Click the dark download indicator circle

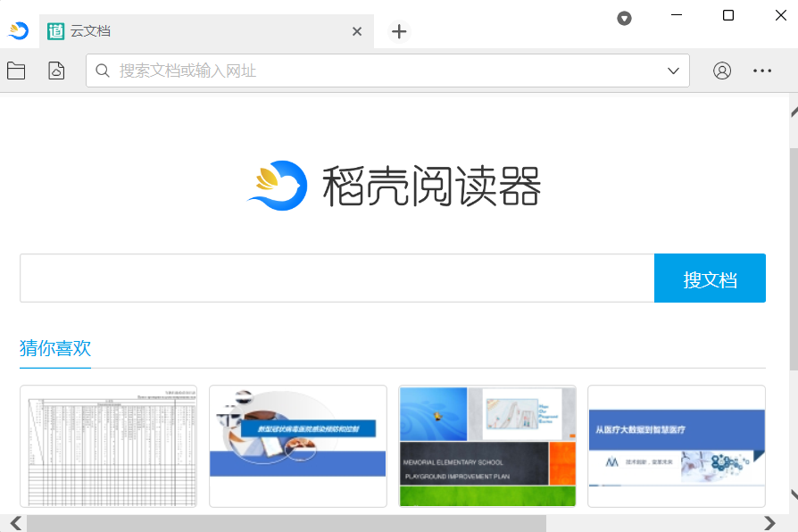624,18
